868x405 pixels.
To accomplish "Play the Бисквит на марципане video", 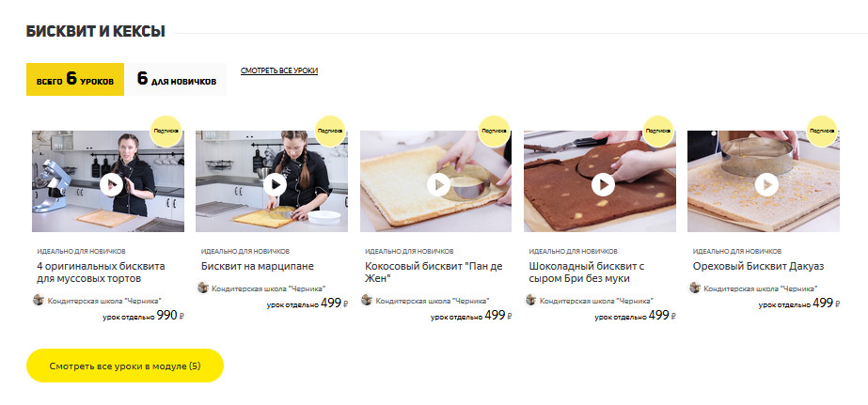I will (276, 185).
